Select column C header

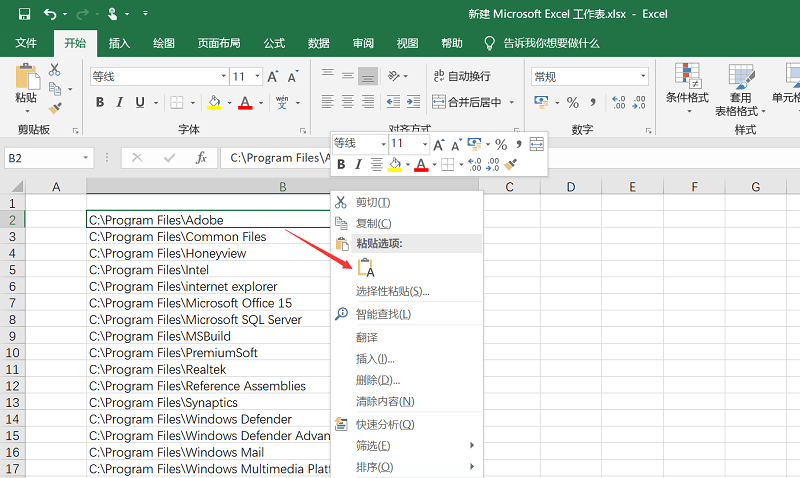point(509,187)
